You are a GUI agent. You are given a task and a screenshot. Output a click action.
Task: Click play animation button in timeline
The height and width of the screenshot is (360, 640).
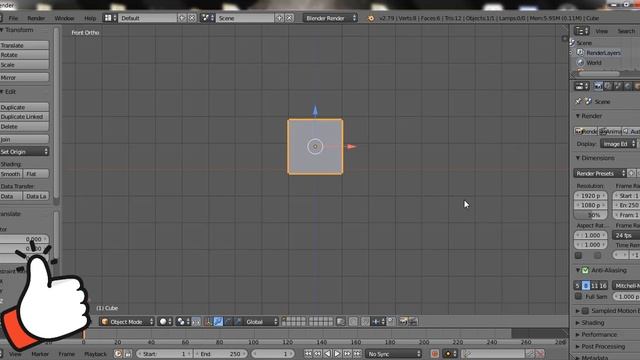coord(337,354)
